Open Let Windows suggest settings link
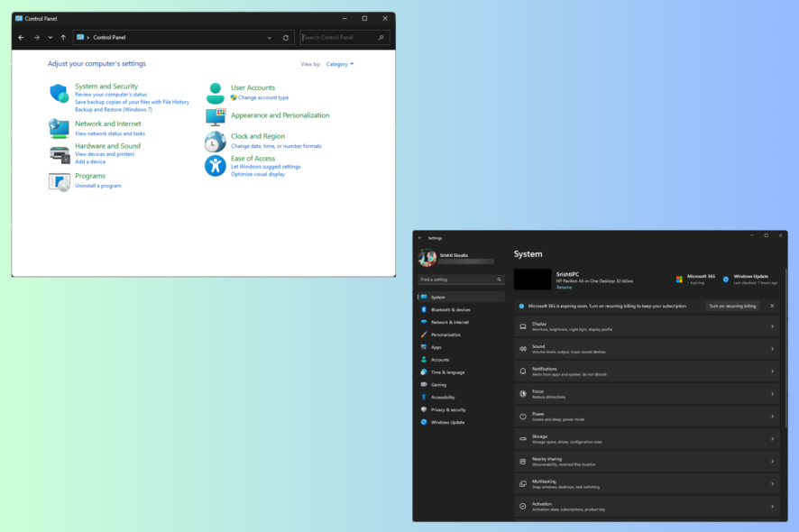The height and width of the screenshot is (532, 799). [x=265, y=167]
